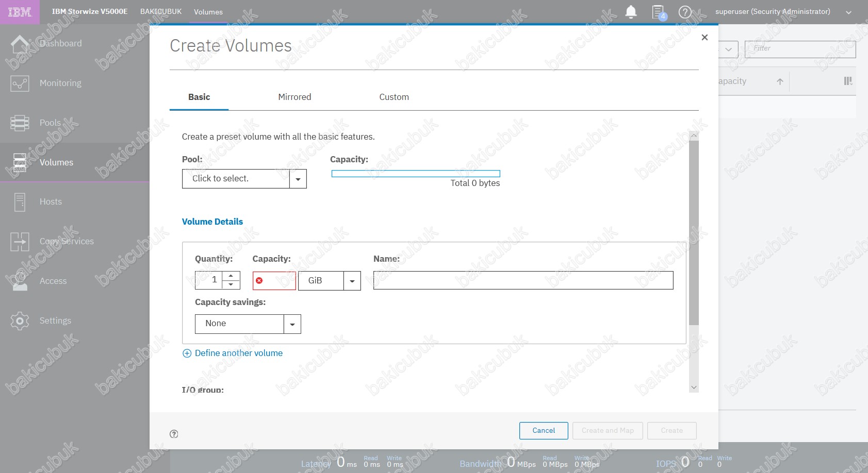Click the help question mark icon in header
The height and width of the screenshot is (473, 868).
[x=685, y=12]
